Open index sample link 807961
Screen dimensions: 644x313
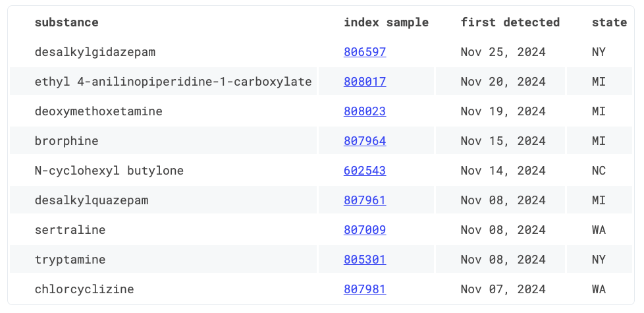(365, 200)
